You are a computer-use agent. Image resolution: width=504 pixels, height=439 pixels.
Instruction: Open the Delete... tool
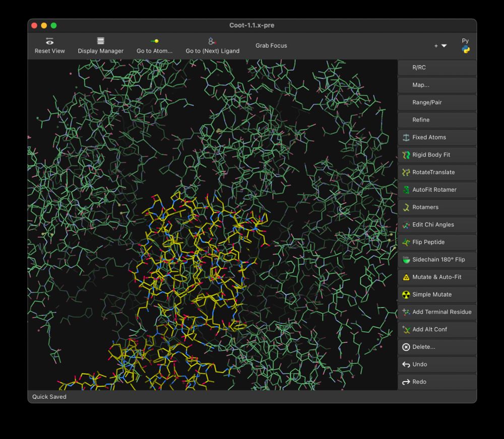coord(437,347)
